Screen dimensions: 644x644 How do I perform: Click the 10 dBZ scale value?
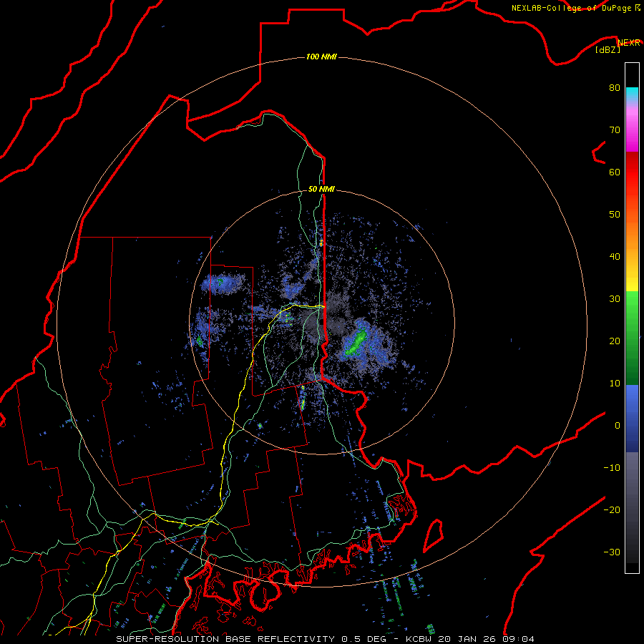coord(615,384)
